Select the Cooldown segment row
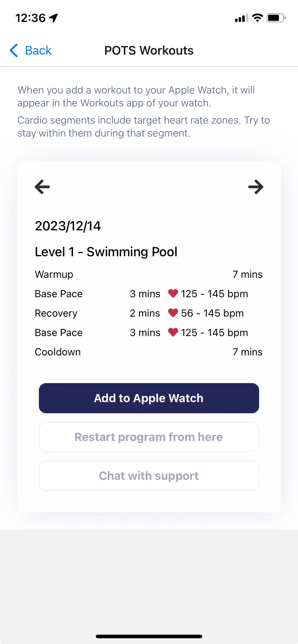 (149, 352)
